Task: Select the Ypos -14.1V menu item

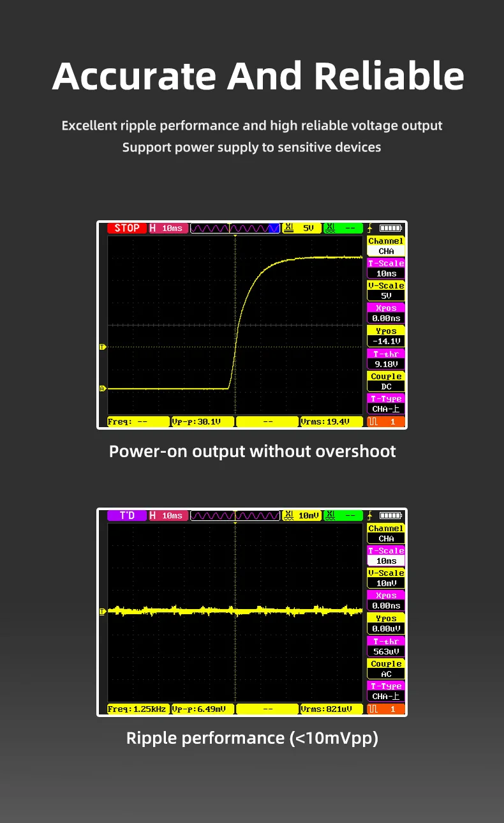Action: (386, 336)
